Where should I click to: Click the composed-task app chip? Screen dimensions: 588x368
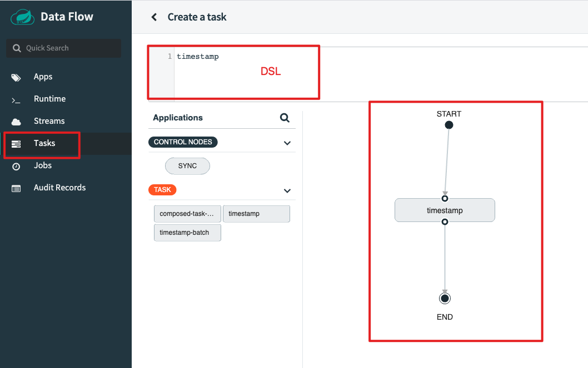tap(187, 214)
